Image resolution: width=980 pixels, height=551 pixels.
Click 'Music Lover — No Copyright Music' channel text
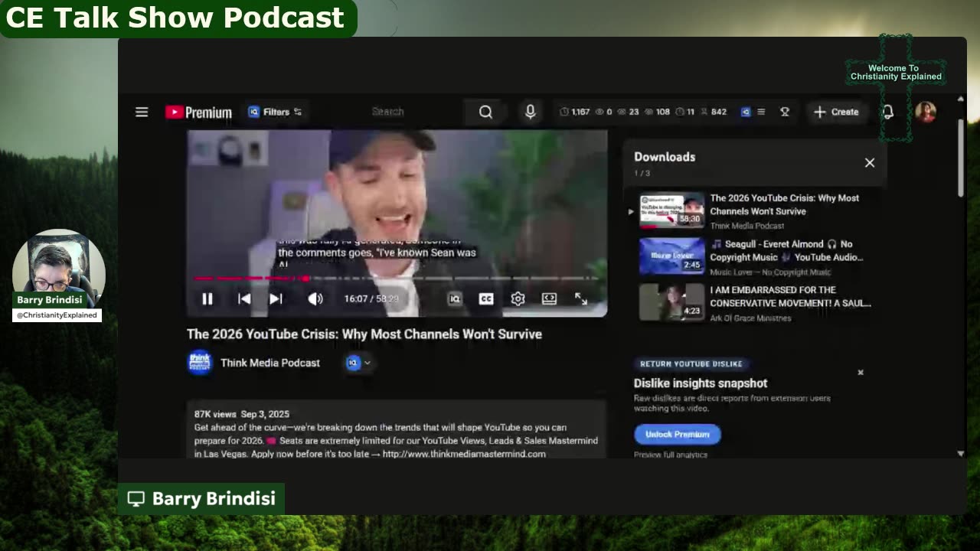click(x=770, y=272)
